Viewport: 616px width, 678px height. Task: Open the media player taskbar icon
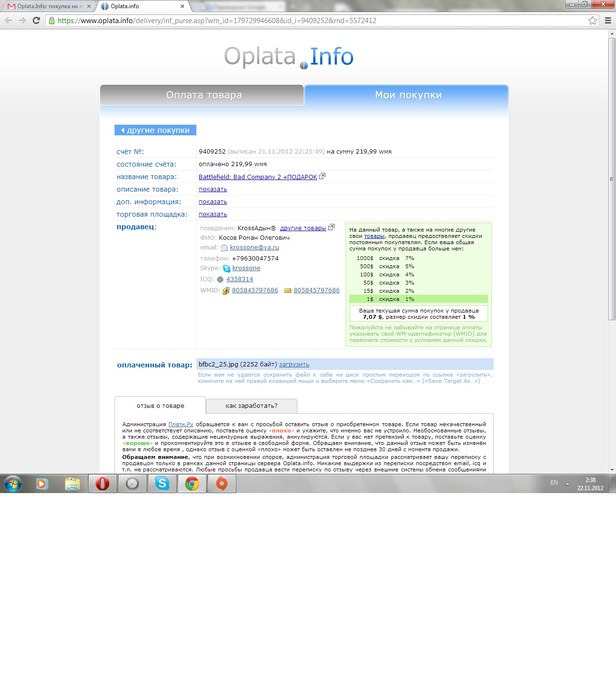pos(43,483)
